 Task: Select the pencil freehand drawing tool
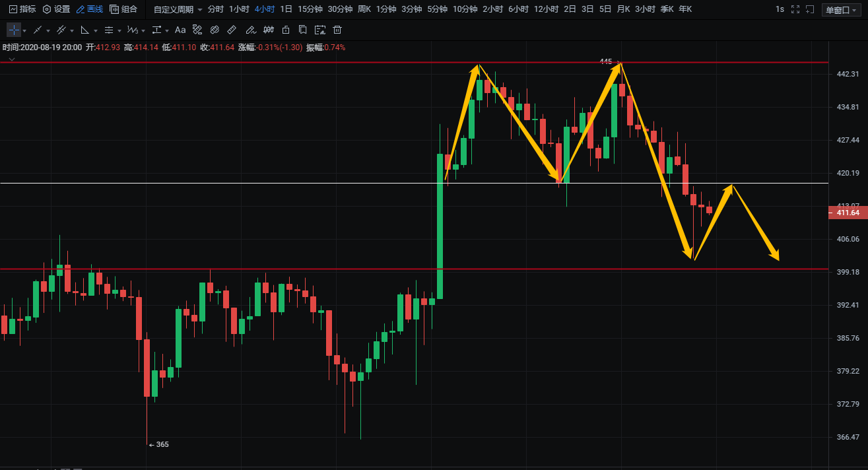pyautogui.click(x=250, y=30)
